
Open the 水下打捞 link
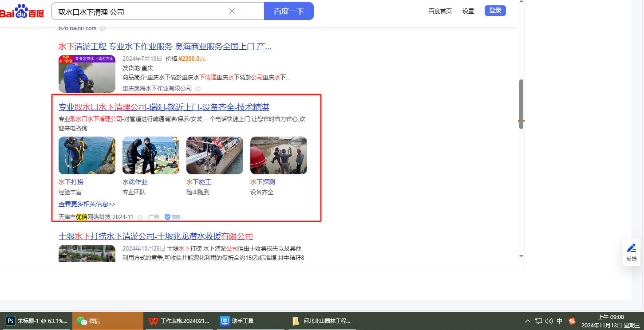point(71,182)
